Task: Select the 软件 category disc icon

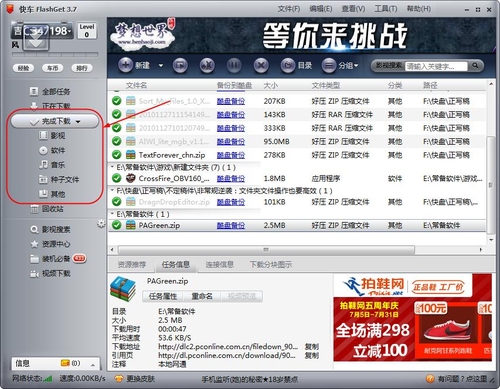Action: tap(43, 150)
